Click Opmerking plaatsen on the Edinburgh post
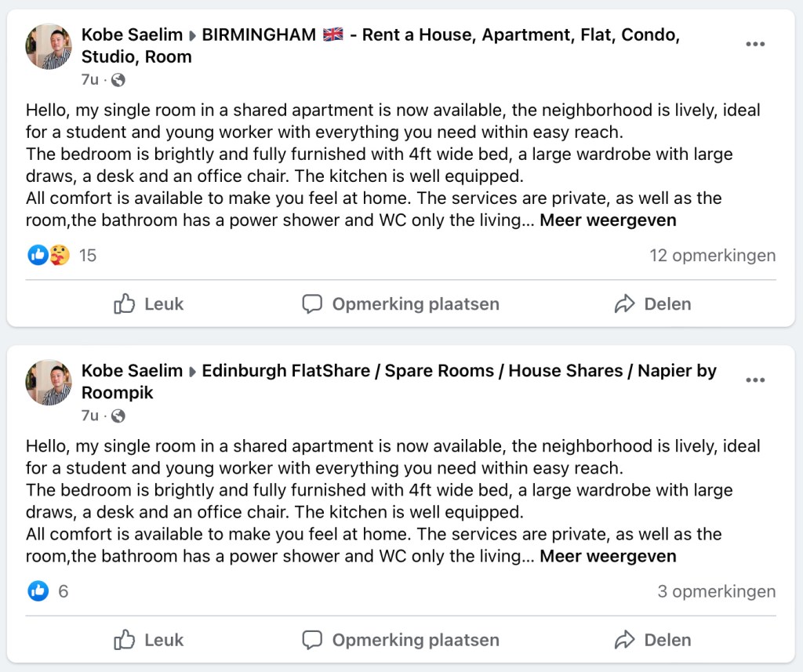Screen dimensions: 803x672 (401, 640)
